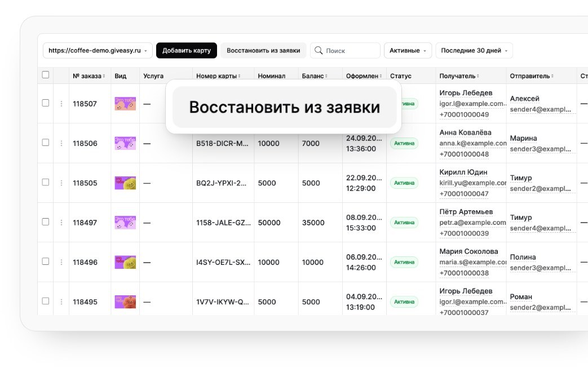The width and height of the screenshot is (588, 368).
Task: Click the Добавить карту button
Action: [x=187, y=50]
